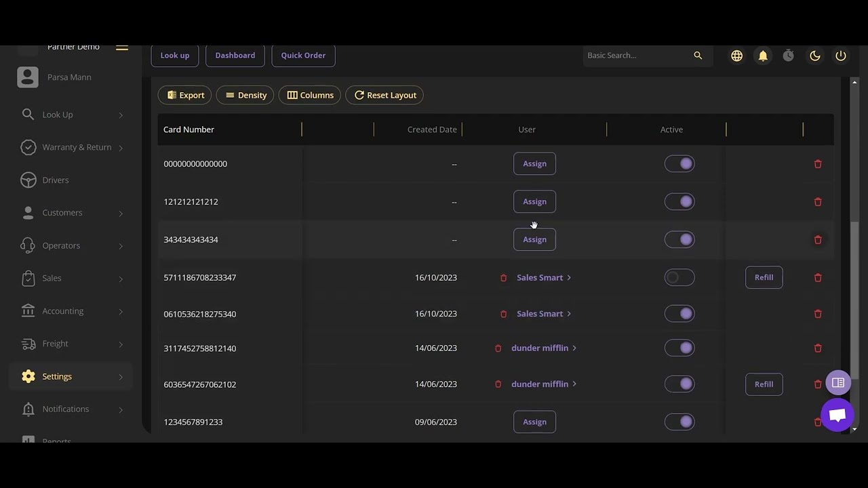
Task: Assign a user to card 1234567891233
Action: (x=534, y=422)
